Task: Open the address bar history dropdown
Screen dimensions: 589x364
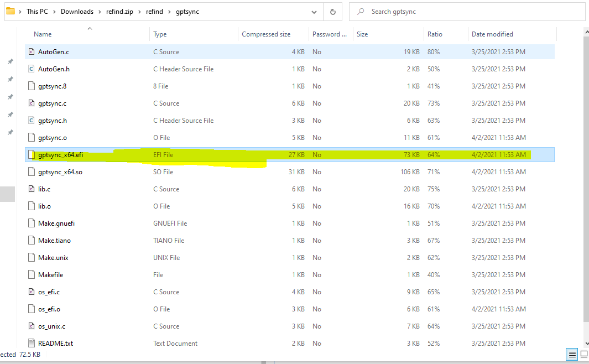Action: coord(314,11)
